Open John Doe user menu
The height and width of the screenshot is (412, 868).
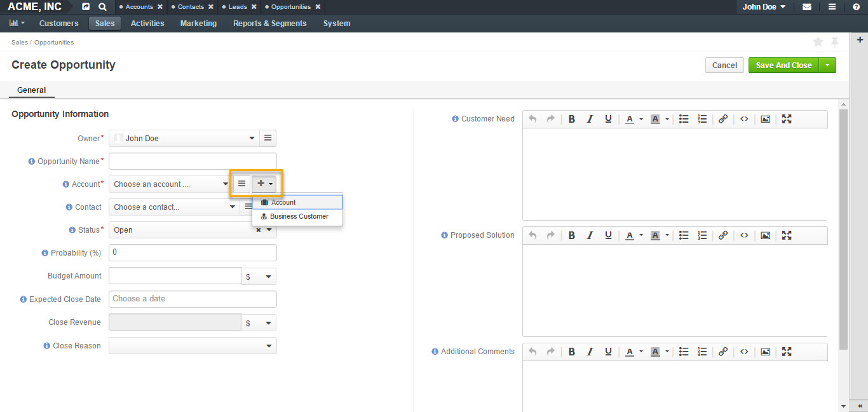[764, 7]
